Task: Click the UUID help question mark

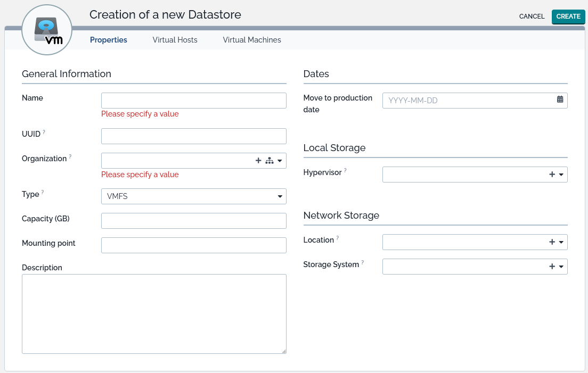Action: [44, 132]
